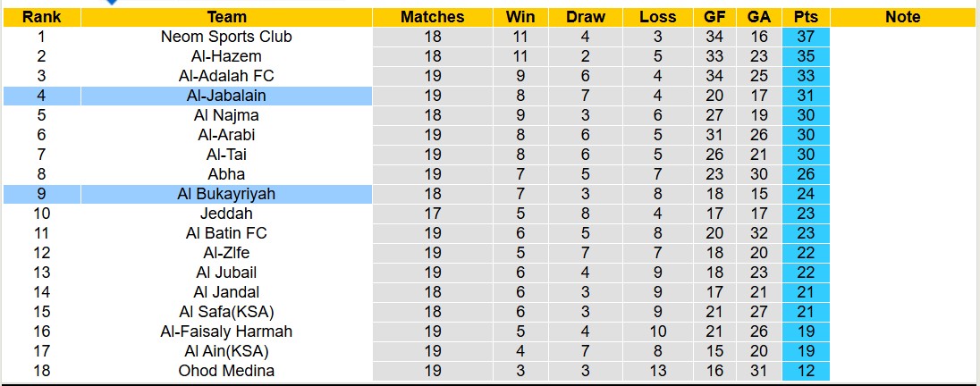Click the Note column header
This screenshot has height=386, width=980.
[x=902, y=17]
